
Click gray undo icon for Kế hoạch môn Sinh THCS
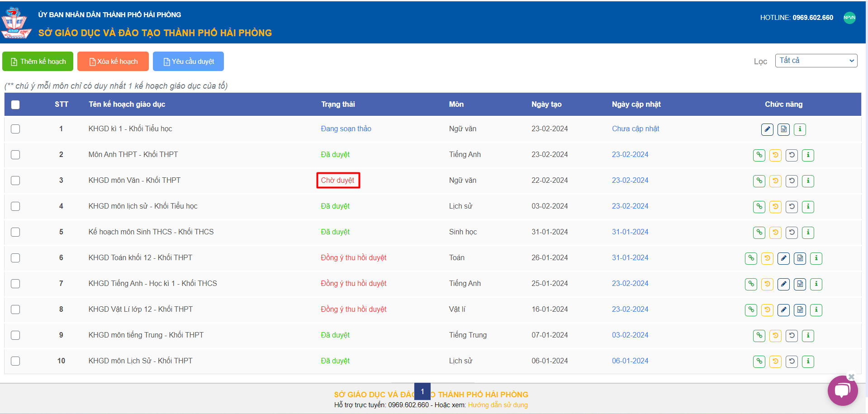pyautogui.click(x=792, y=233)
